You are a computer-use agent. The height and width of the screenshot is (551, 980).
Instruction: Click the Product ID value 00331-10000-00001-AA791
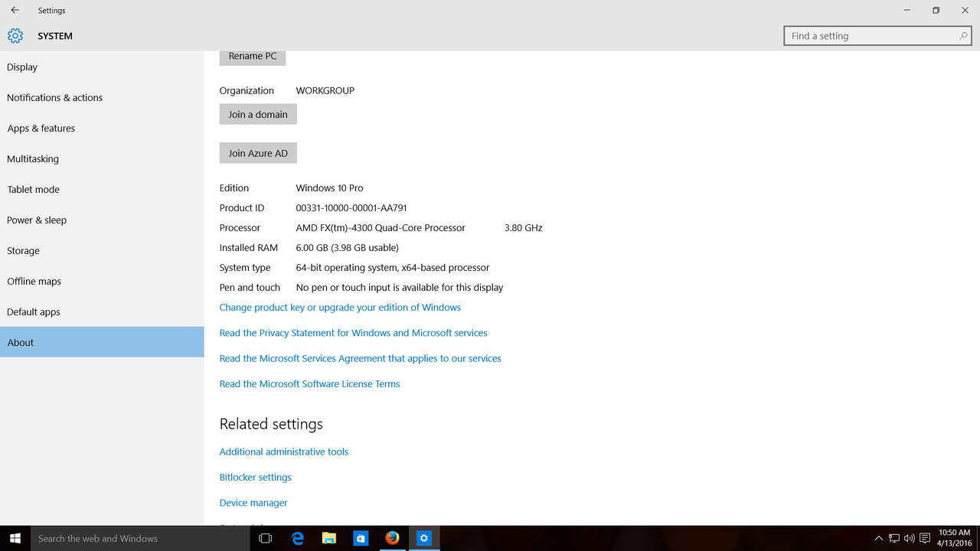[x=351, y=207]
